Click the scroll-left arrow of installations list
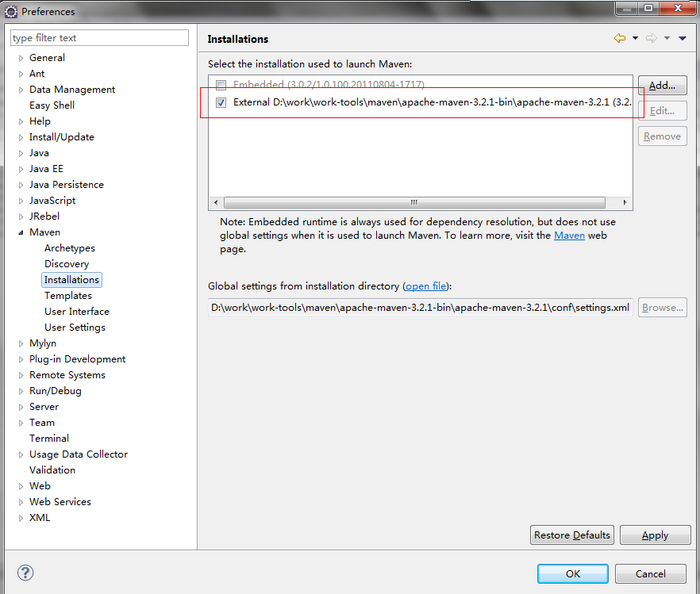This screenshot has width=700, height=594. (216, 202)
